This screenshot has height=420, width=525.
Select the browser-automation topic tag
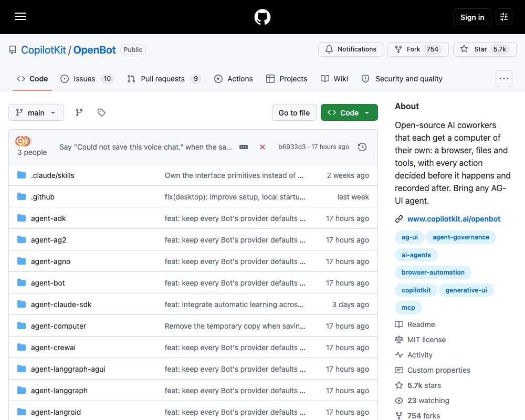433,272
